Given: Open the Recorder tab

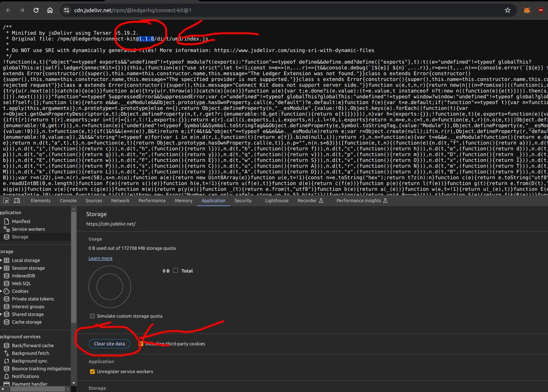Looking at the screenshot, I should click(x=310, y=201).
